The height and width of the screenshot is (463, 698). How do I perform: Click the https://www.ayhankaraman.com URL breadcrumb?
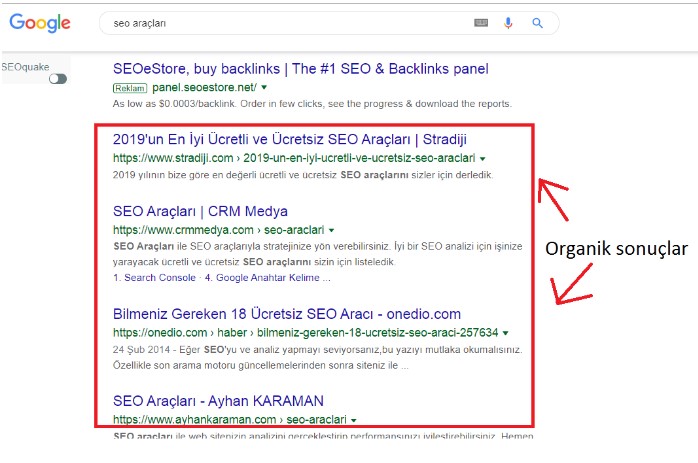[229, 419]
